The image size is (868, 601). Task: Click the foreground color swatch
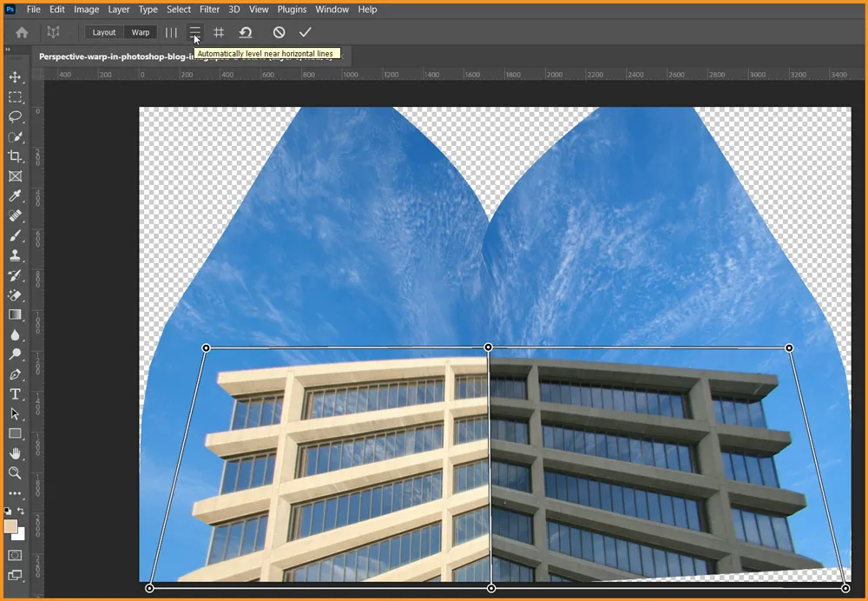click(x=10, y=526)
